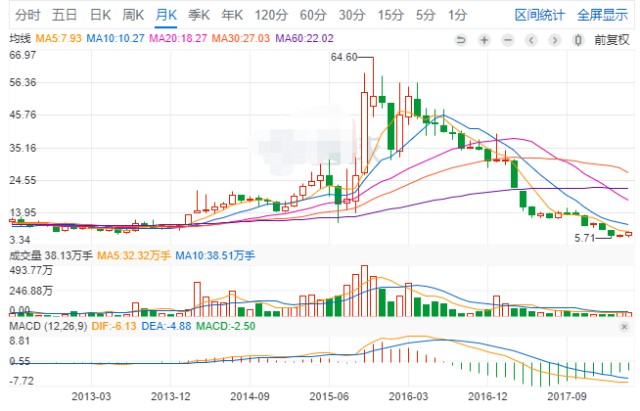Open the 1分 chart tab

click(457, 16)
